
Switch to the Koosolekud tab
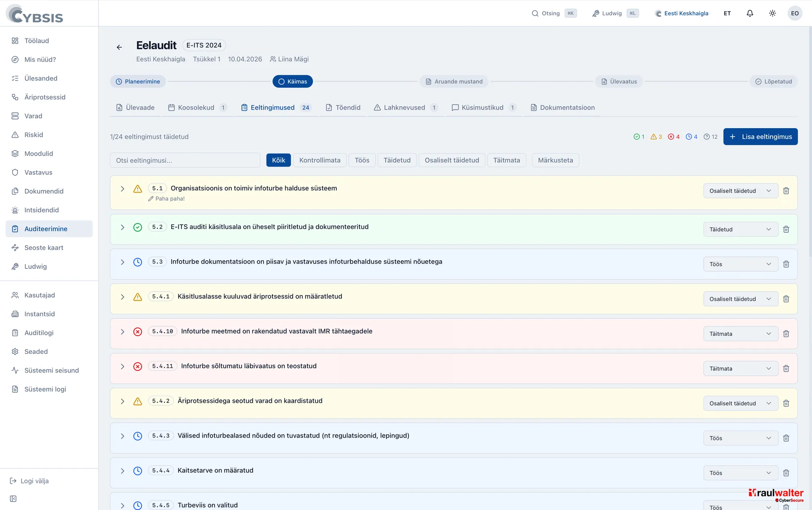point(198,108)
